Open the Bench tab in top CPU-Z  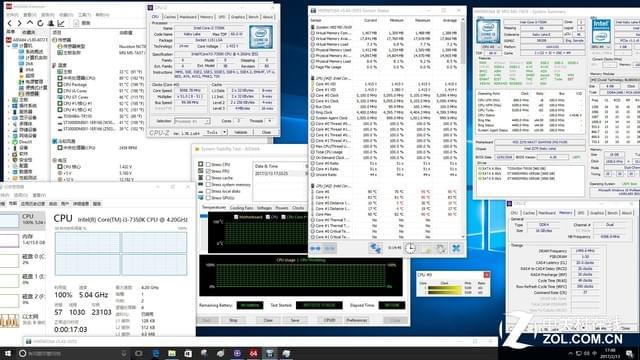tap(253, 17)
